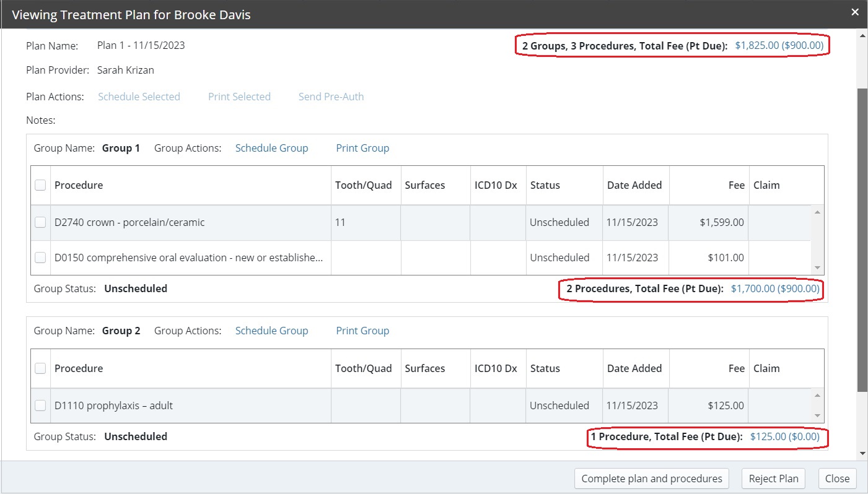Check the D0150 comprehensive oral evaluation checkbox
The image size is (868, 494).
pos(40,258)
